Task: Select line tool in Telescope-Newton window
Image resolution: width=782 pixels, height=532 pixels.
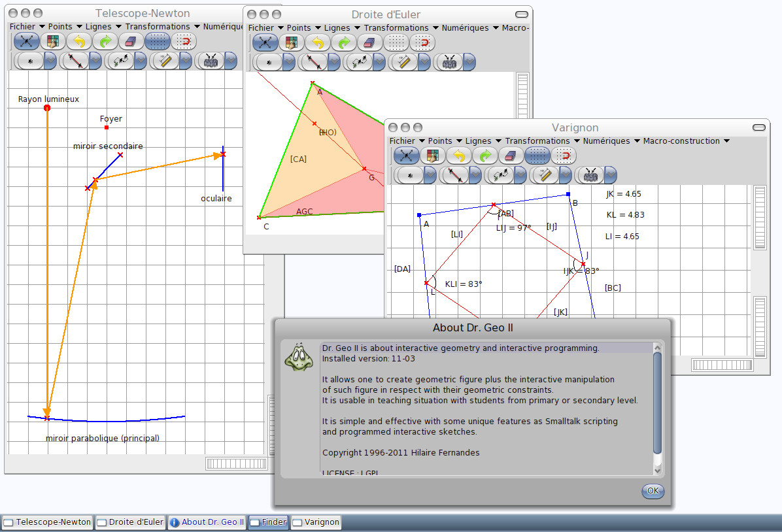Action: click(x=75, y=61)
